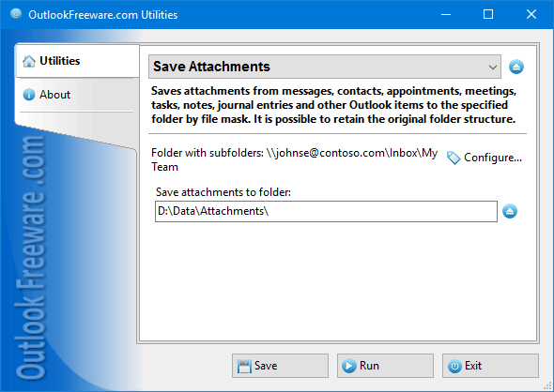Click the eject icon beside the utility dropdown

516,67
